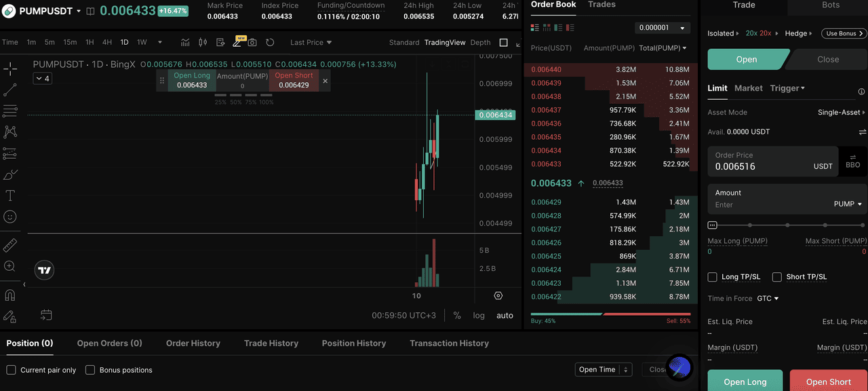Switch to the Trades tab
The width and height of the screenshot is (868, 391).
pyautogui.click(x=601, y=5)
